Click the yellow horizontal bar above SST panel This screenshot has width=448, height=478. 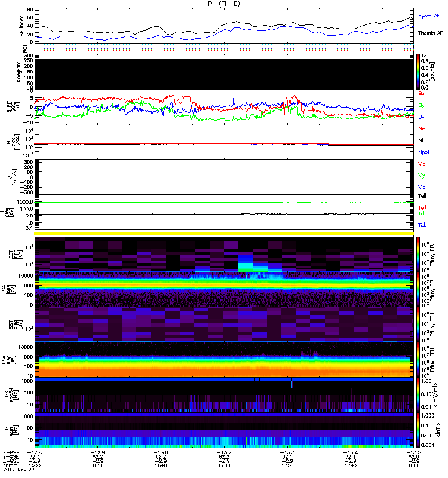point(224,234)
